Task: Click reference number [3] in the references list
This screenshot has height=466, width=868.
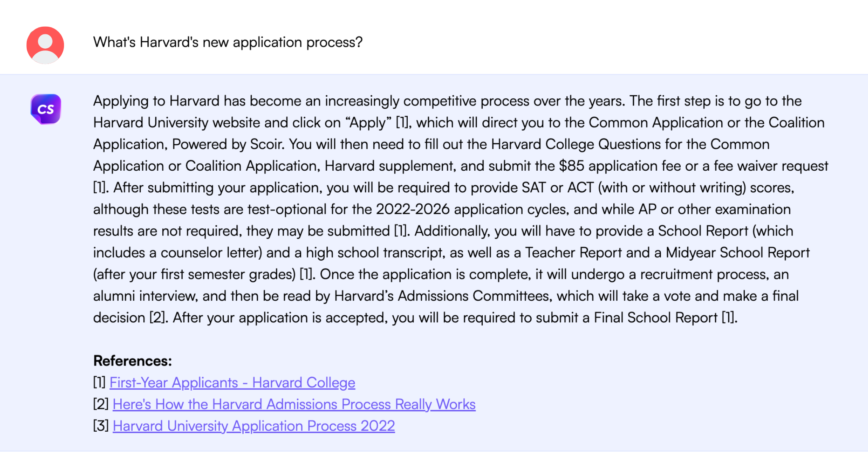Action: 101,426
